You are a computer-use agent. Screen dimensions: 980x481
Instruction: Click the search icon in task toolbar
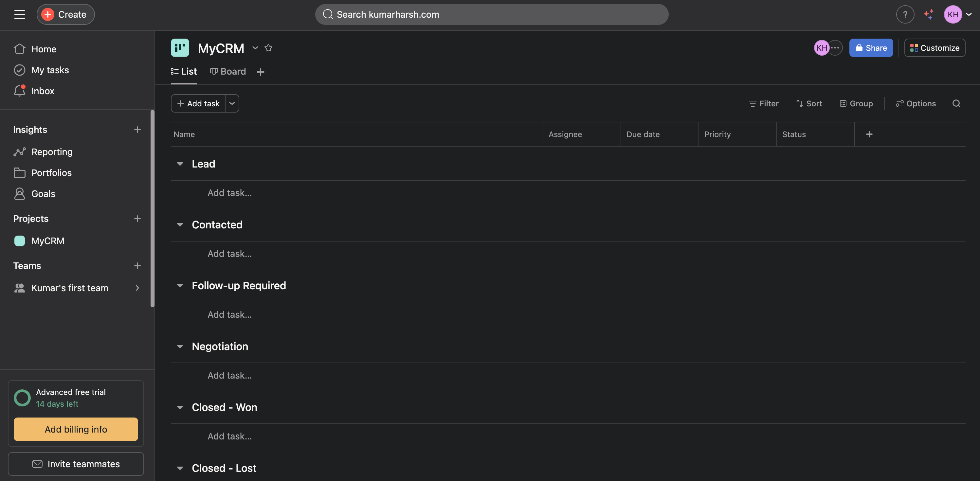pos(956,103)
